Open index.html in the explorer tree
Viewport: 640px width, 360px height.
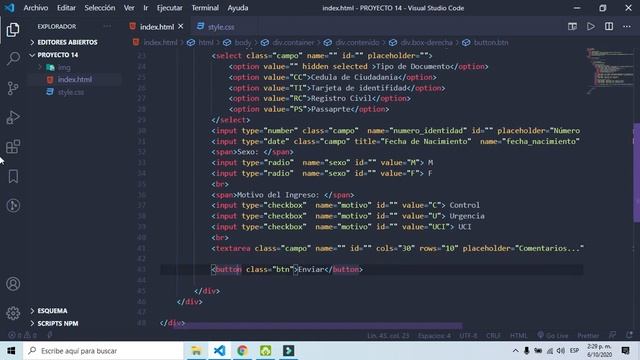pos(75,80)
